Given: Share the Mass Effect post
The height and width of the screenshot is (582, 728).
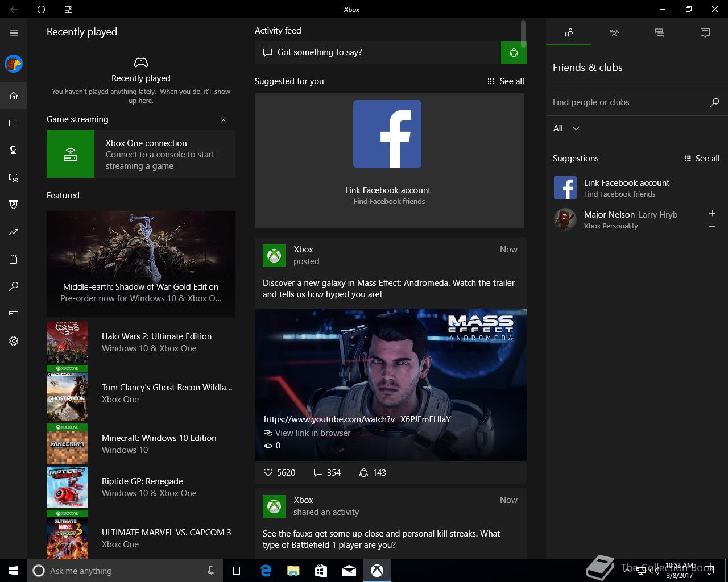Looking at the screenshot, I should click(373, 472).
